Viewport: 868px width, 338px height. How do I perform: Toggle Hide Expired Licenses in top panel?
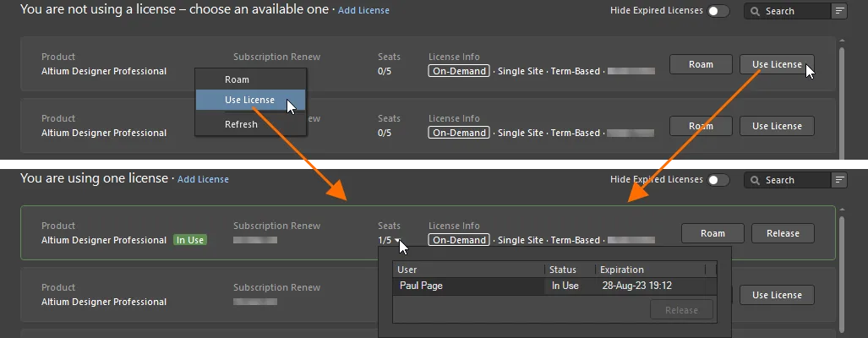(718, 11)
